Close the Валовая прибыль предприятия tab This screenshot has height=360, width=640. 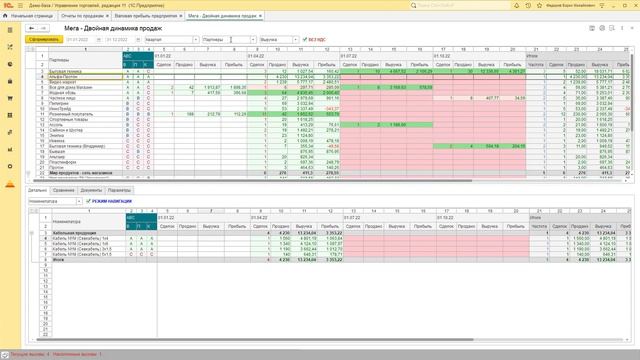pyautogui.click(x=181, y=16)
